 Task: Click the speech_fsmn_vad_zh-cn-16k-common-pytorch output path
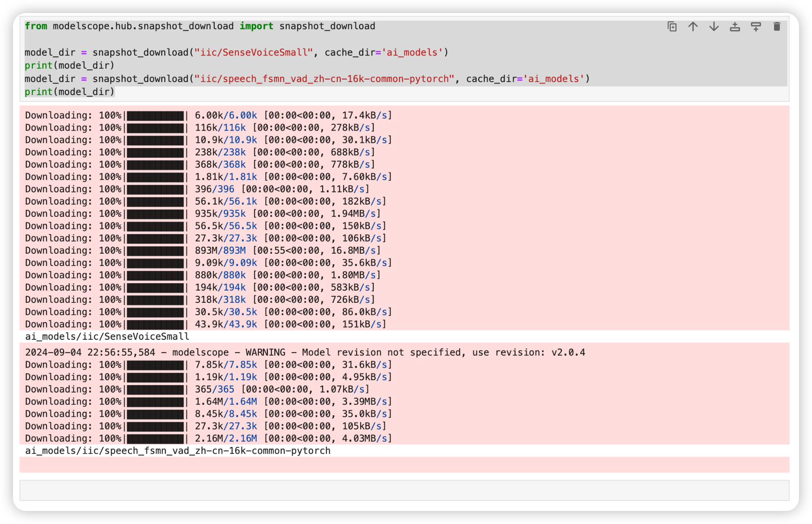pos(177,451)
